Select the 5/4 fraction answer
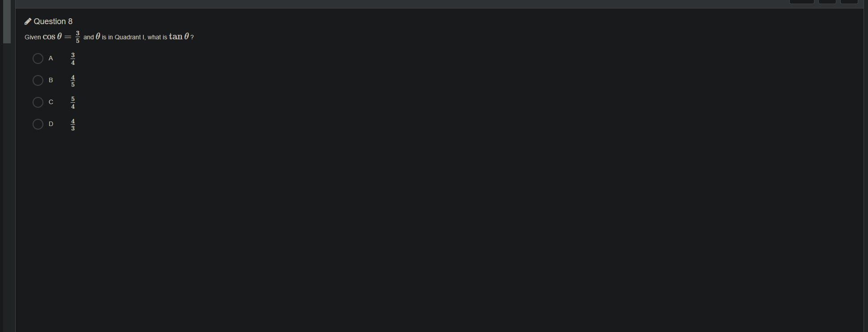868x332 pixels. [x=73, y=103]
